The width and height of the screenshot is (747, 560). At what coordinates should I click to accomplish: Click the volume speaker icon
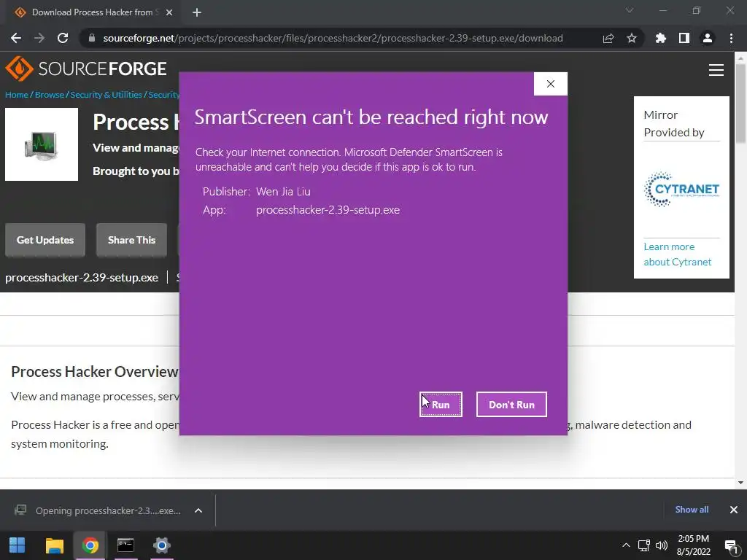tap(661, 545)
